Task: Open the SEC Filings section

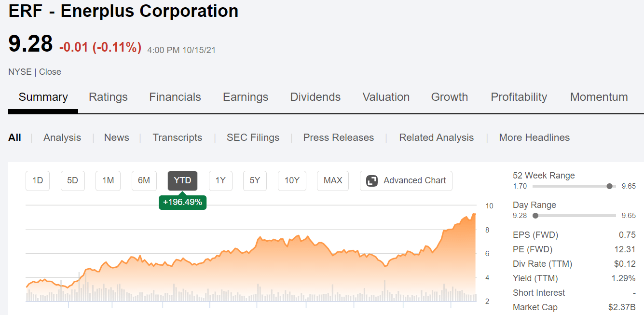Action: point(253,137)
